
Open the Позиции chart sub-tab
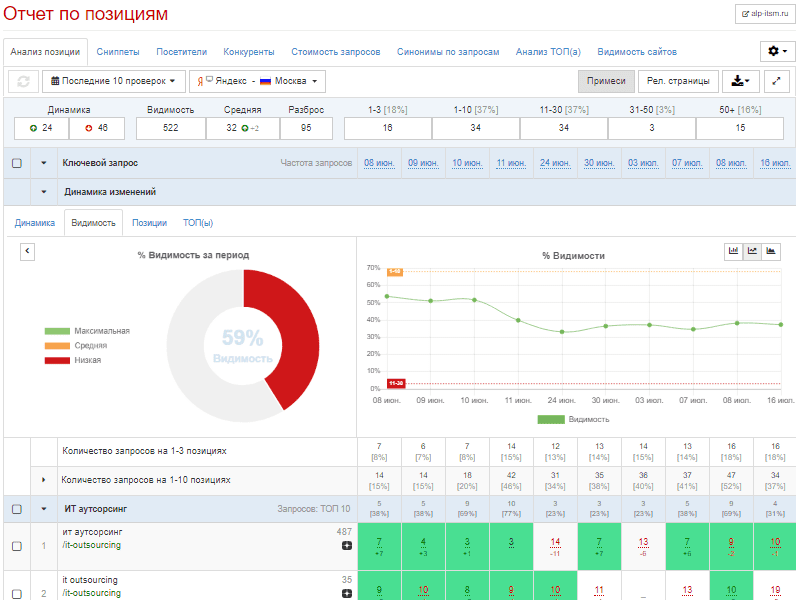(149, 223)
